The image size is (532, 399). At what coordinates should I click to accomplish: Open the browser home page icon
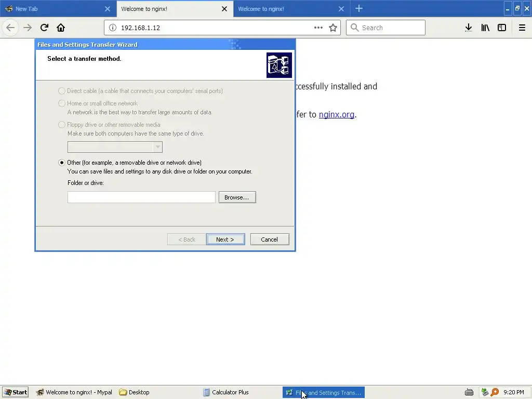pos(61,28)
